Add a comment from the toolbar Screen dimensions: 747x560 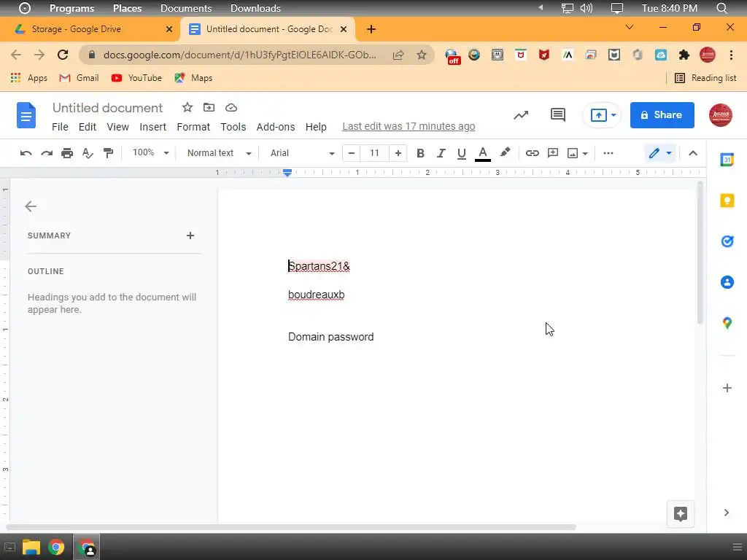point(553,153)
